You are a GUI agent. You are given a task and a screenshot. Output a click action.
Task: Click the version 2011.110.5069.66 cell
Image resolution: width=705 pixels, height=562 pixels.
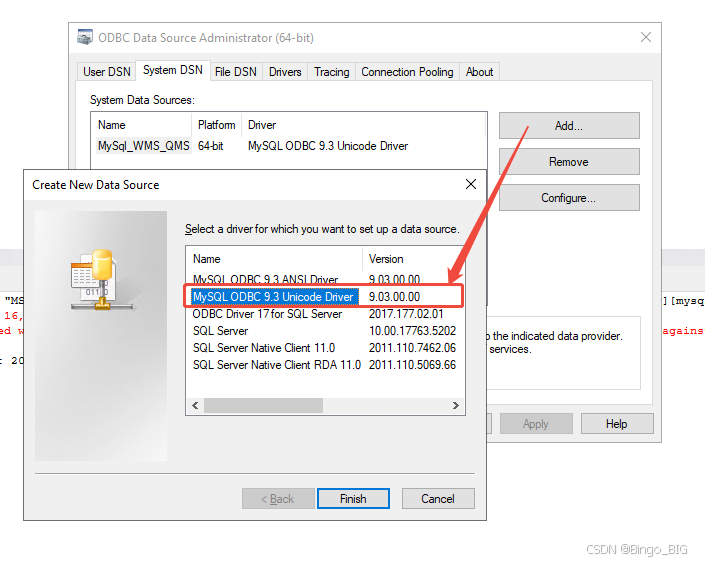412,365
